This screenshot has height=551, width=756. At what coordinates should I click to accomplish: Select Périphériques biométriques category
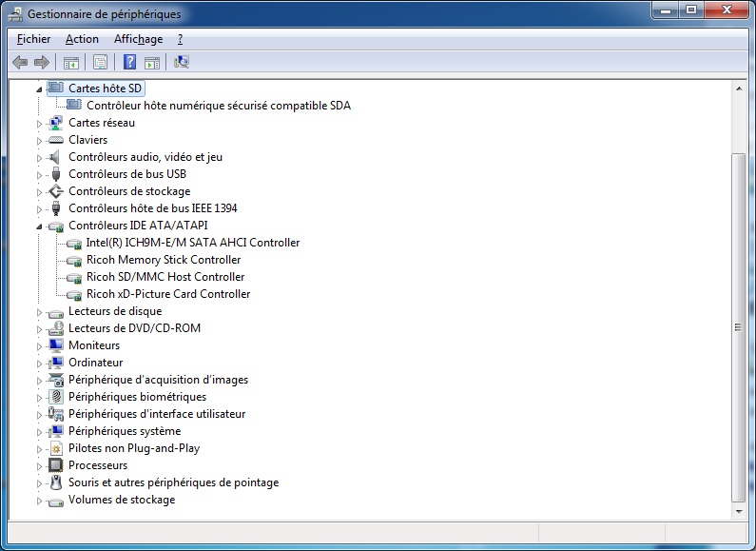(137, 397)
